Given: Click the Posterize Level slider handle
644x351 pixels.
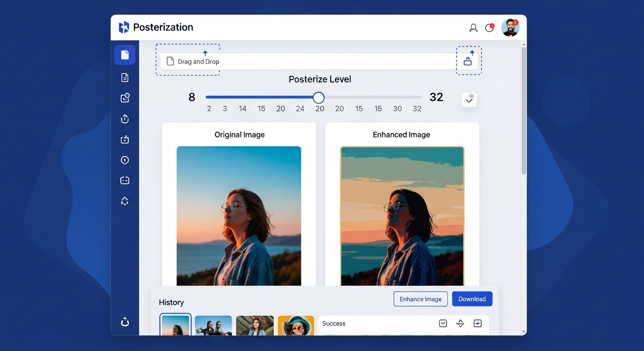Looking at the screenshot, I should pos(319,97).
